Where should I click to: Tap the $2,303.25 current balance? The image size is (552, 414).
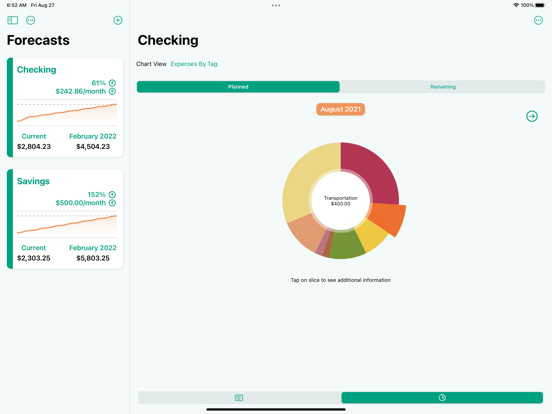pyautogui.click(x=34, y=258)
